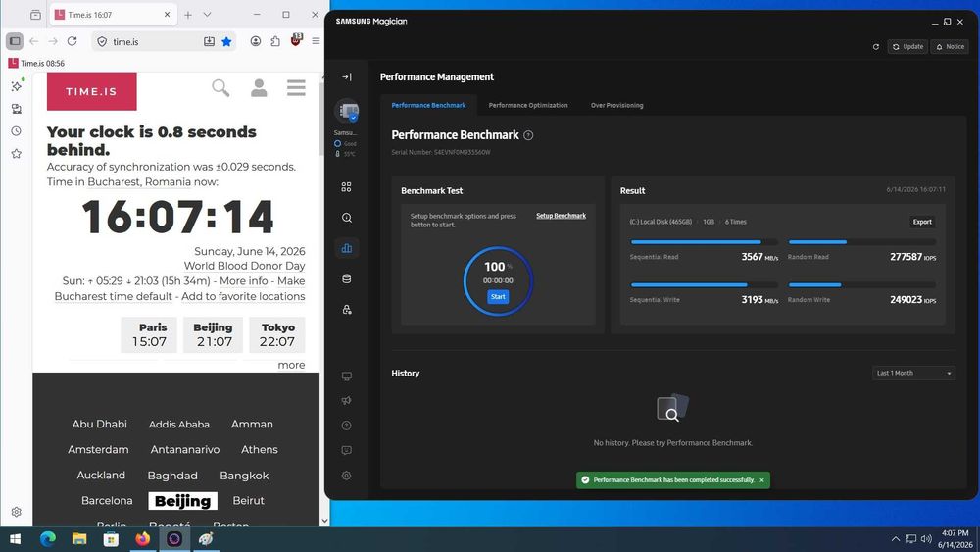The width and height of the screenshot is (980, 552).
Task: Open bookmarks star icon in the Firefox sidebar
Action: 17,154
